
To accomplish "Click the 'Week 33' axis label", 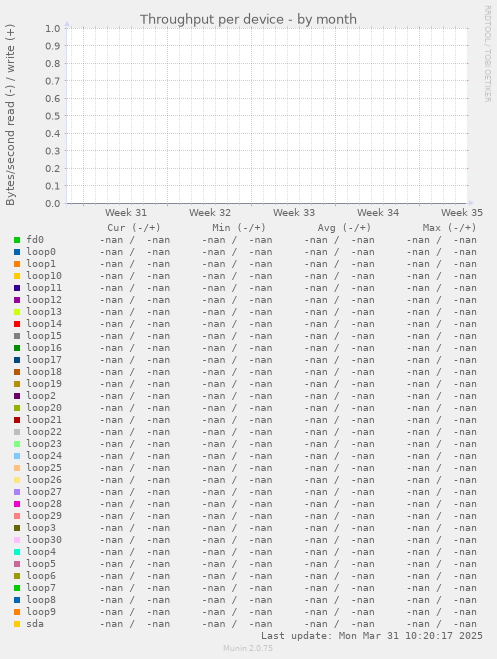I will click(294, 213).
